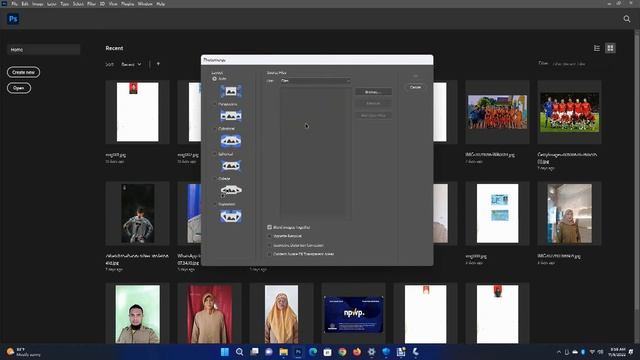Viewport: 640px width, 360px height.
Task: Open the woman with red curtain thumbnail
Action: click(209, 314)
